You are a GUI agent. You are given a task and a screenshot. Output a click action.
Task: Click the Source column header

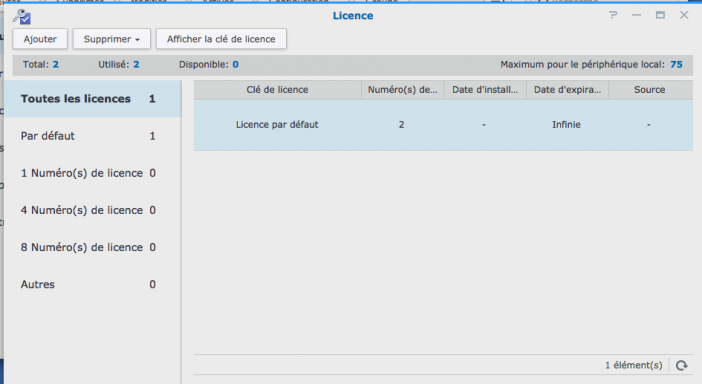650,90
